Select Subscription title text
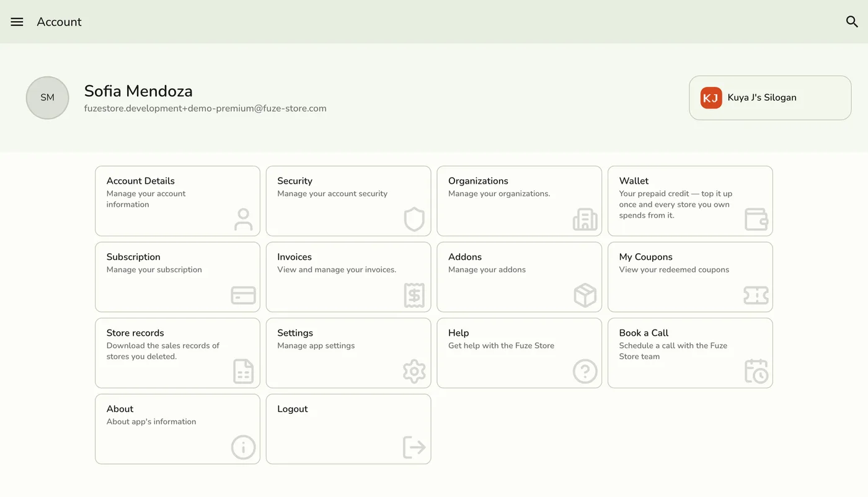This screenshot has height=497, width=868. [x=133, y=257]
